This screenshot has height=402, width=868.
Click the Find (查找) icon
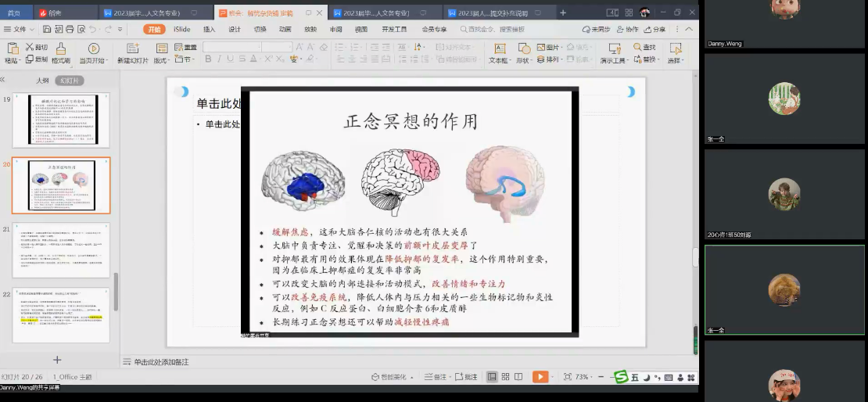(644, 47)
